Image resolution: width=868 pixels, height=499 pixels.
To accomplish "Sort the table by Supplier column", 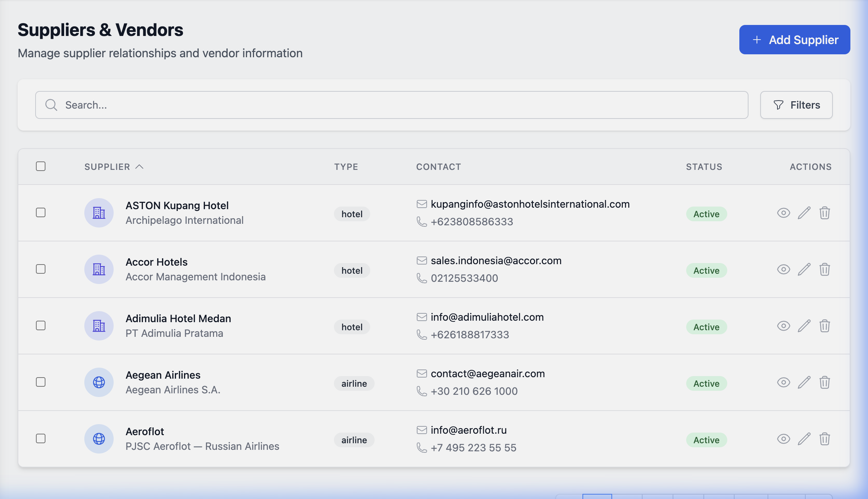I will (114, 167).
